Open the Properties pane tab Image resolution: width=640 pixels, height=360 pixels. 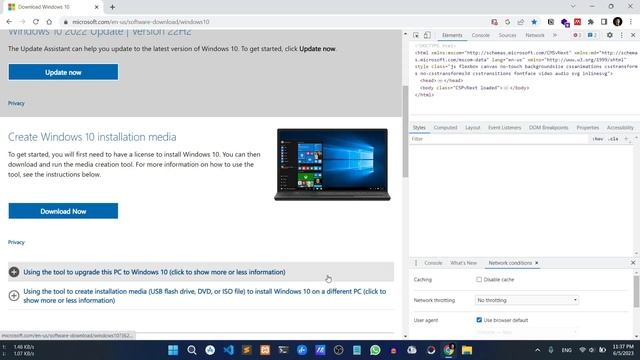[x=587, y=128]
